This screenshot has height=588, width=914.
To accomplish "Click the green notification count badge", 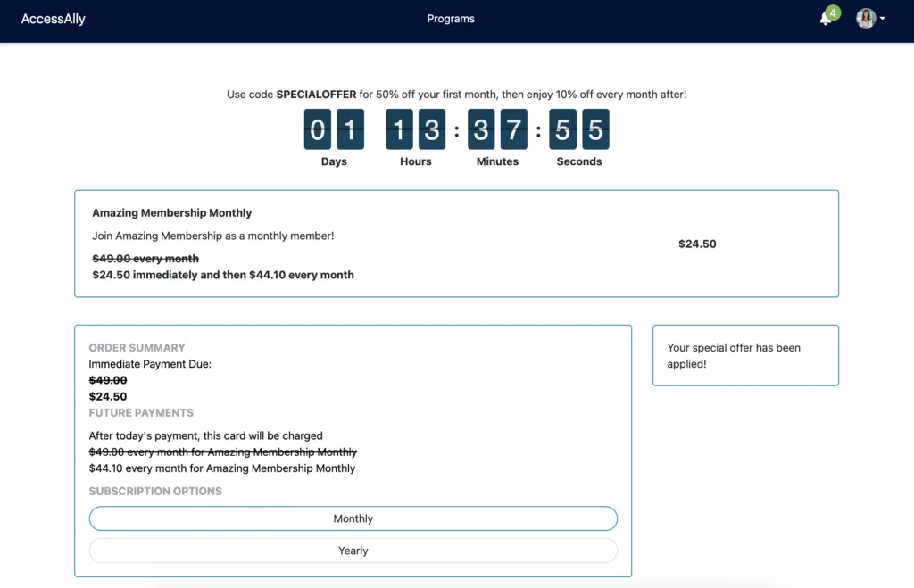I will [833, 12].
